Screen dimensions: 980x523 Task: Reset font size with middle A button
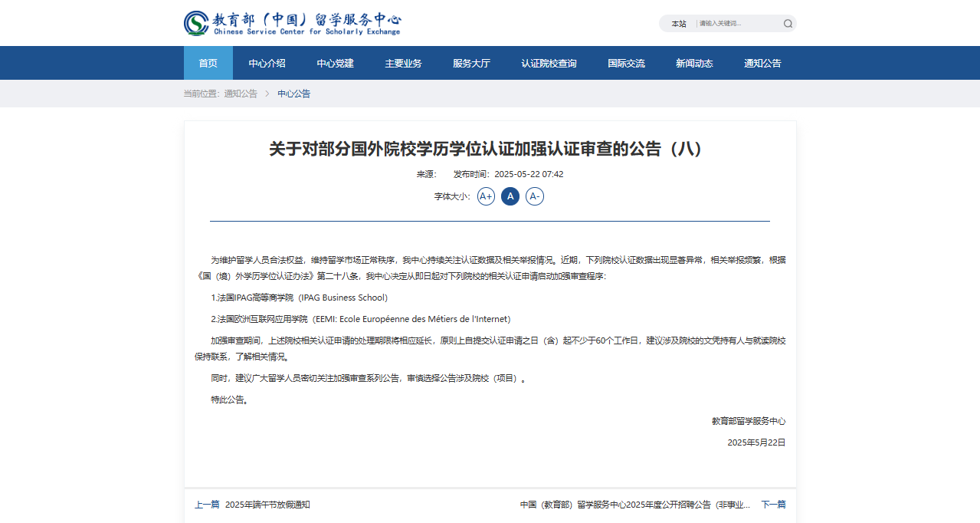[x=510, y=196]
